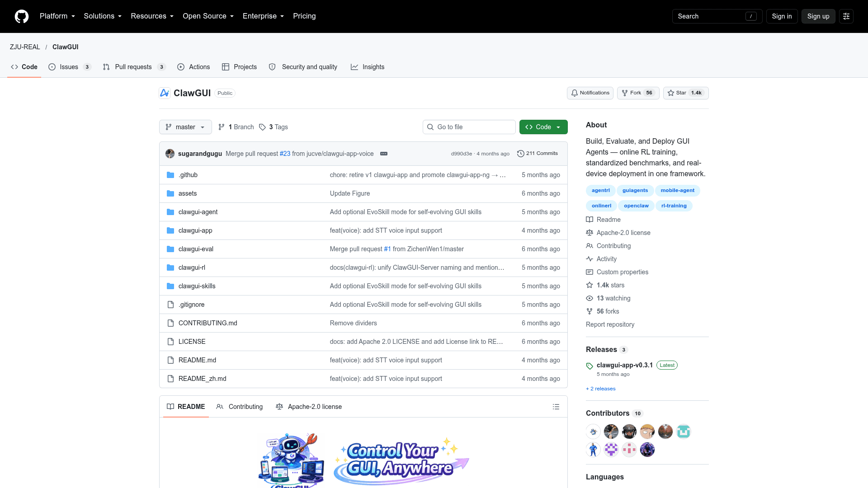
Task: Open the + 2 releases link
Action: point(601,389)
